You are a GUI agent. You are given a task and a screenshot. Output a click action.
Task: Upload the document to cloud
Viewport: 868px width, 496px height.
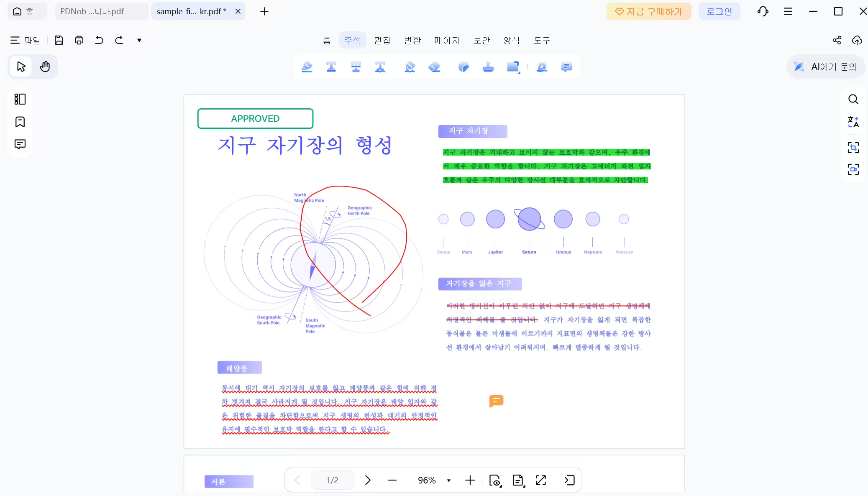(x=857, y=40)
